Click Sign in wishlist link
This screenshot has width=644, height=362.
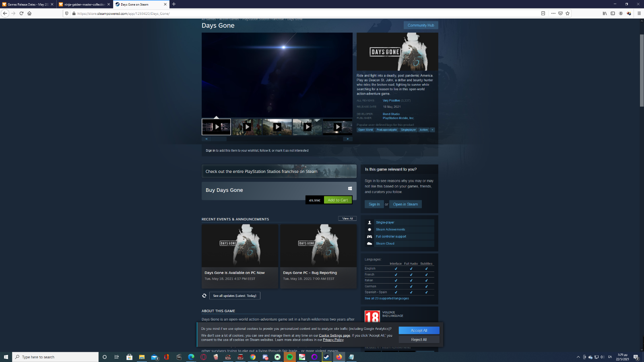point(211,151)
